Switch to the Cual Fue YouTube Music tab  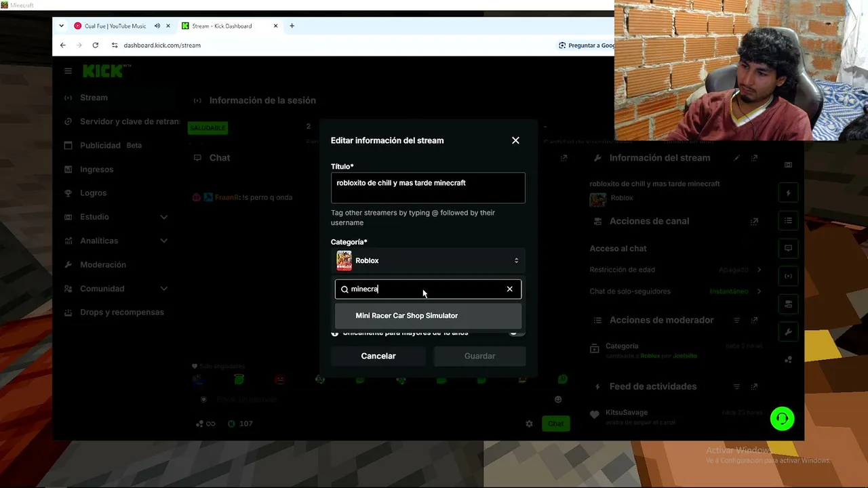click(115, 26)
